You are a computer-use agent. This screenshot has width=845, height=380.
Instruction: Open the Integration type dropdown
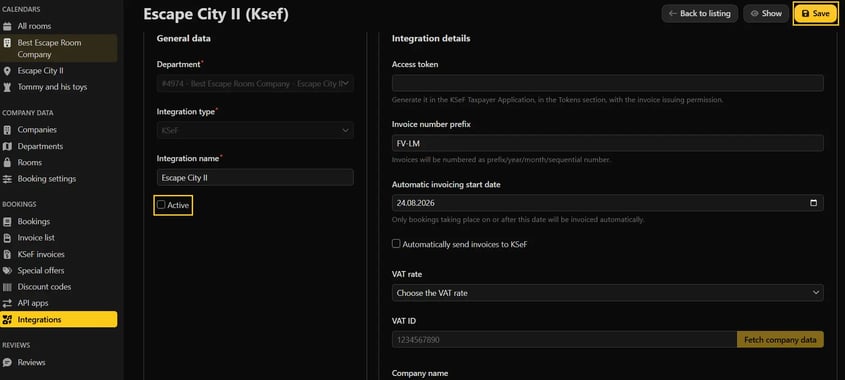click(255, 130)
